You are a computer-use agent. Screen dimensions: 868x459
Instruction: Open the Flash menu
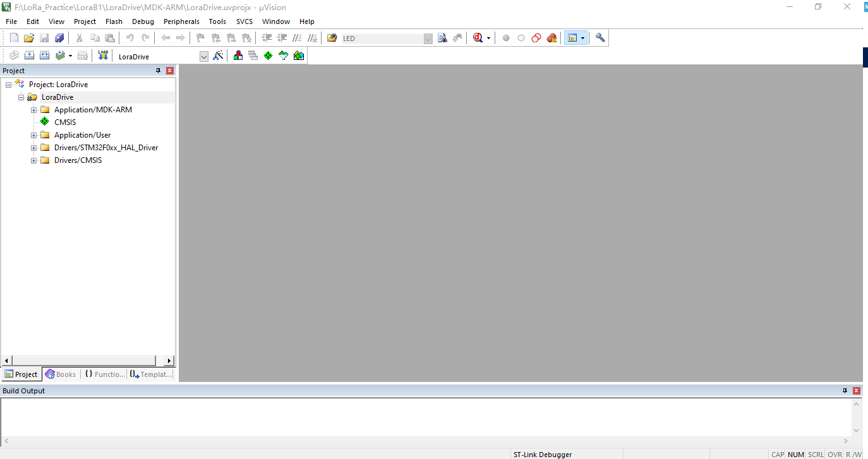coord(114,21)
